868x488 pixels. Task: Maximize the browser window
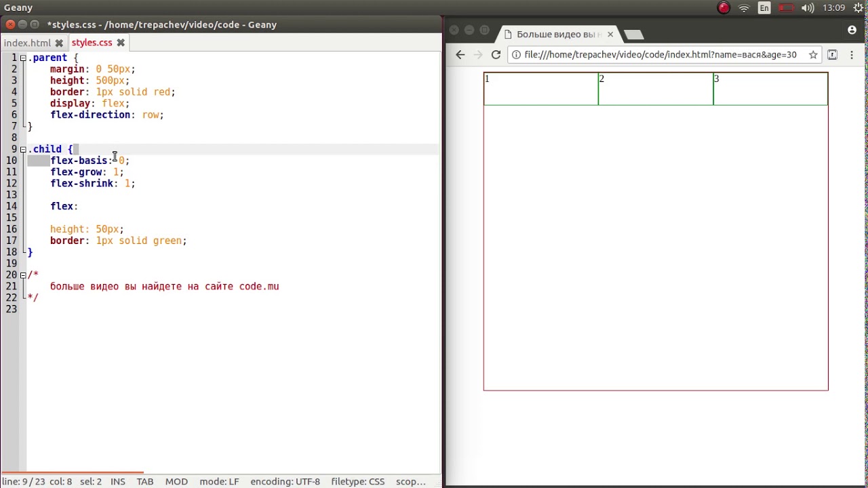coord(484,30)
